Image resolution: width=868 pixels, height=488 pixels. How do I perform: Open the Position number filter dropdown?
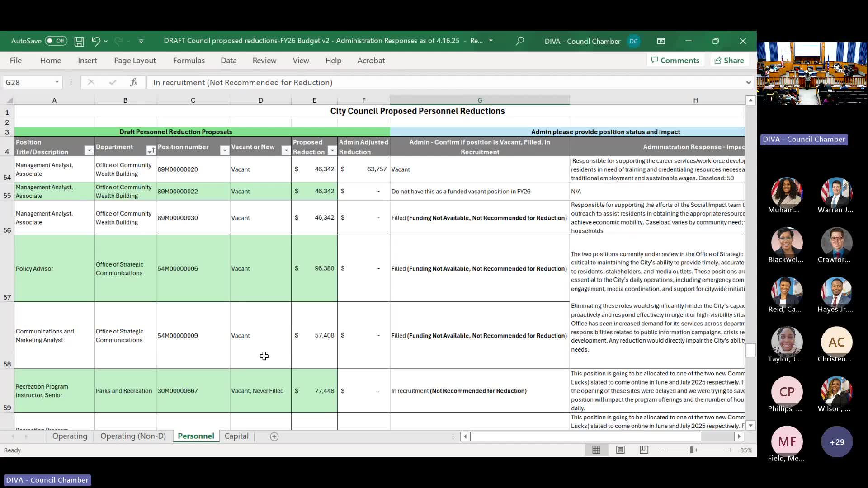(224, 151)
